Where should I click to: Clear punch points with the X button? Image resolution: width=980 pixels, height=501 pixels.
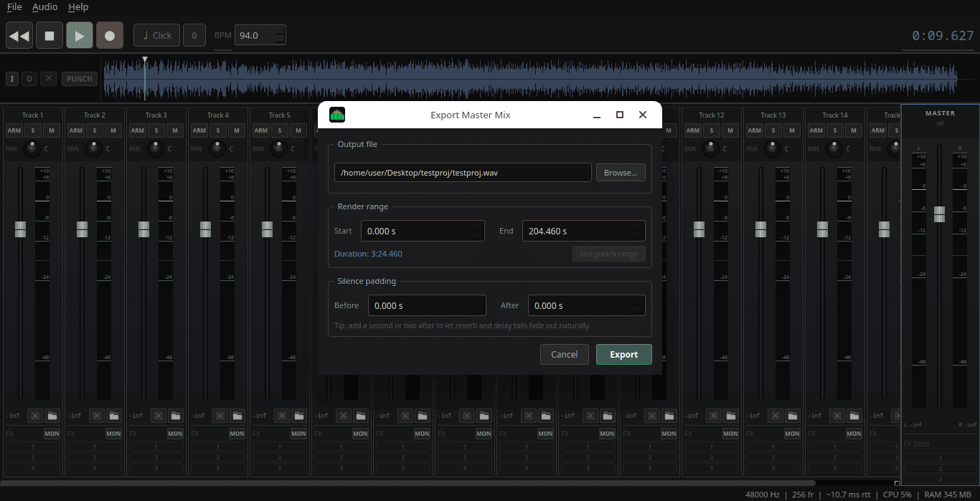49,79
